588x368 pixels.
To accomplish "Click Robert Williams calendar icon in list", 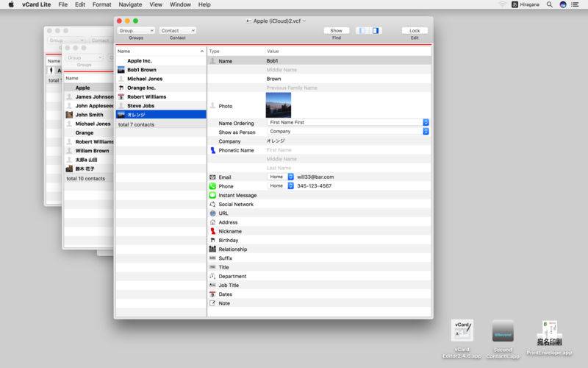I will [x=121, y=97].
